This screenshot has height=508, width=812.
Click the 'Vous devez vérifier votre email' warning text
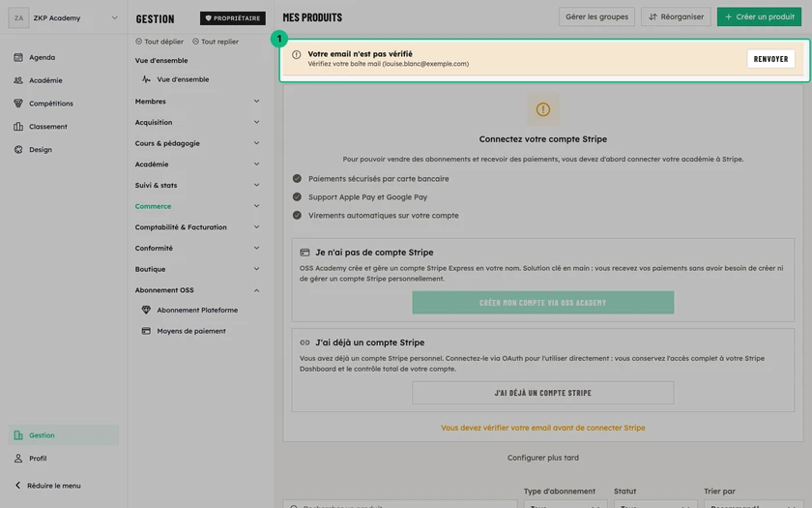(x=542, y=428)
